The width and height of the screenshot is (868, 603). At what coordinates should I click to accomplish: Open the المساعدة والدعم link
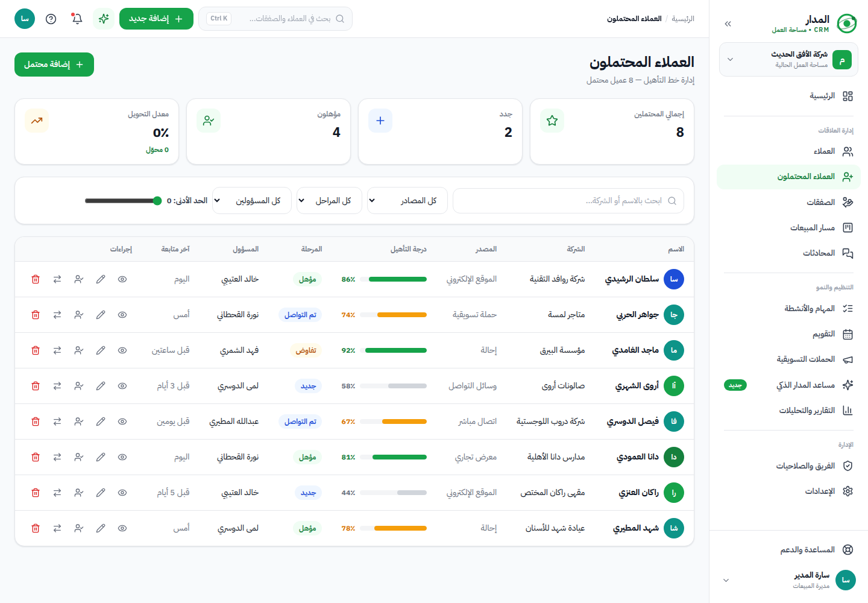tap(788, 549)
